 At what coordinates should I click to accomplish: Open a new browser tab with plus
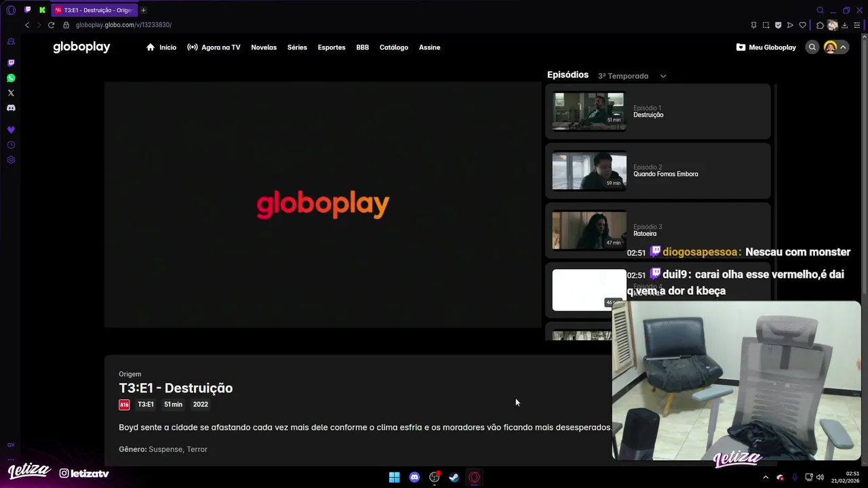(x=143, y=10)
